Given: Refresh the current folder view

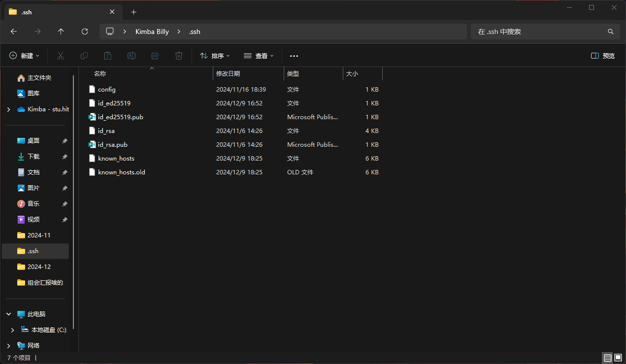Looking at the screenshot, I should (85, 32).
